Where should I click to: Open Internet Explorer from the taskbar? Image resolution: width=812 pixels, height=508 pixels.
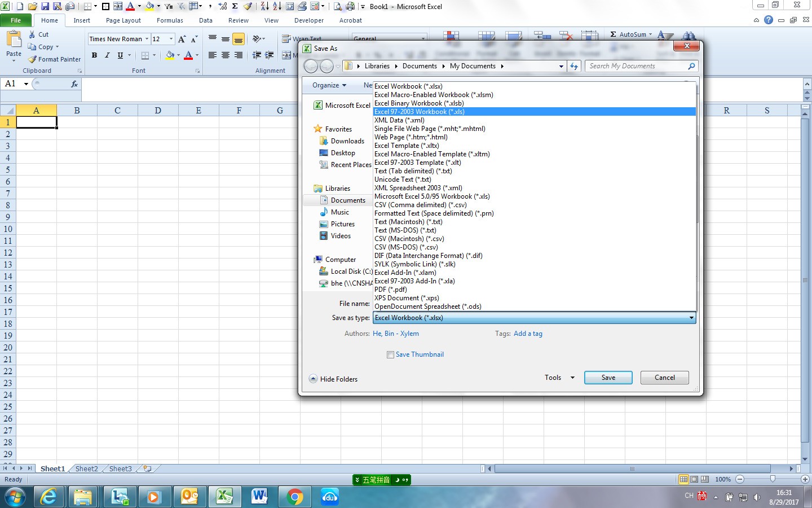[x=48, y=497]
